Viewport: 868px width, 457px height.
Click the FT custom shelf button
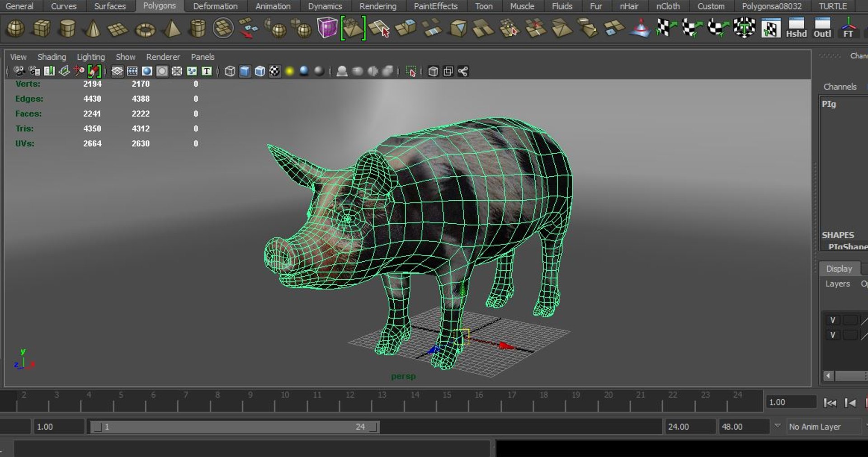point(848,28)
